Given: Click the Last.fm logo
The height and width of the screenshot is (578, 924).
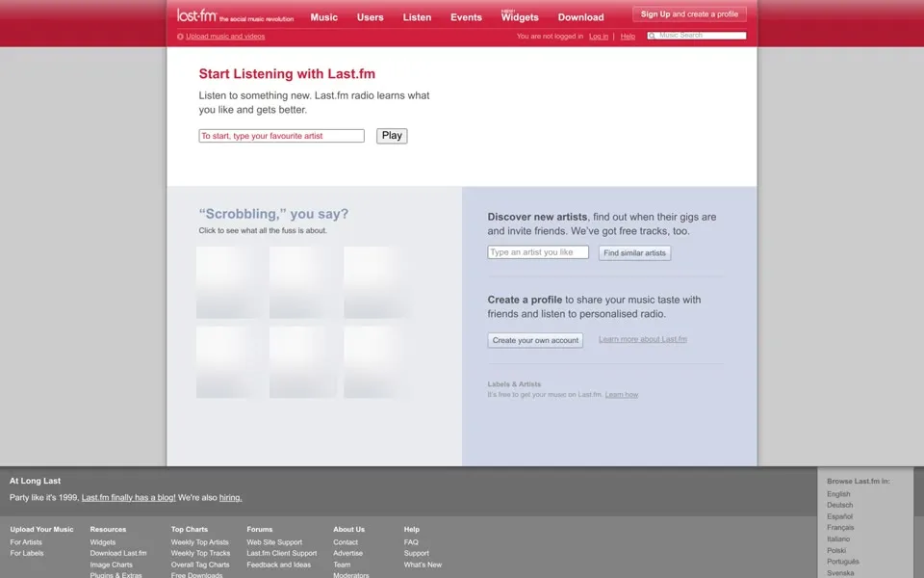Looking at the screenshot, I should pos(197,15).
